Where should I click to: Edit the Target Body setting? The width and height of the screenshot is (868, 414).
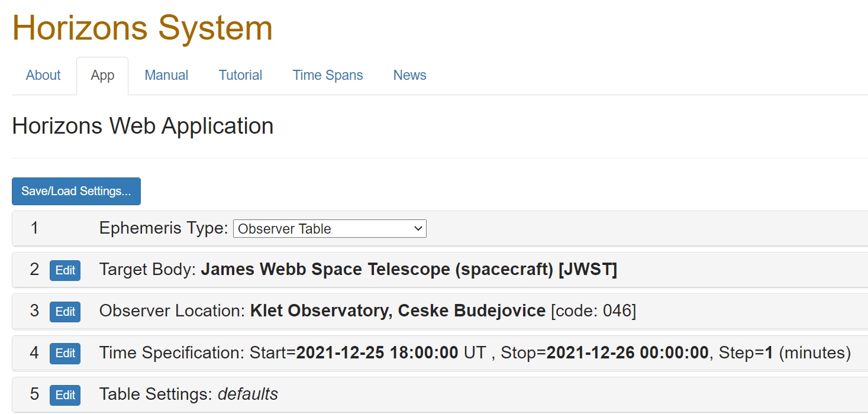pyautogui.click(x=65, y=270)
